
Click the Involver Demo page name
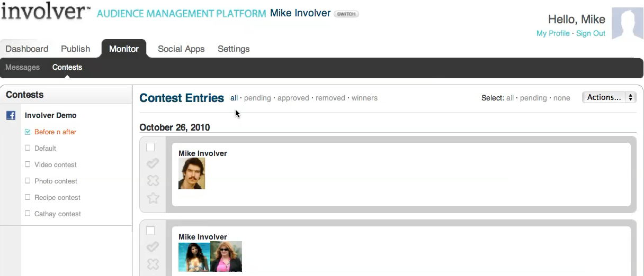click(51, 115)
